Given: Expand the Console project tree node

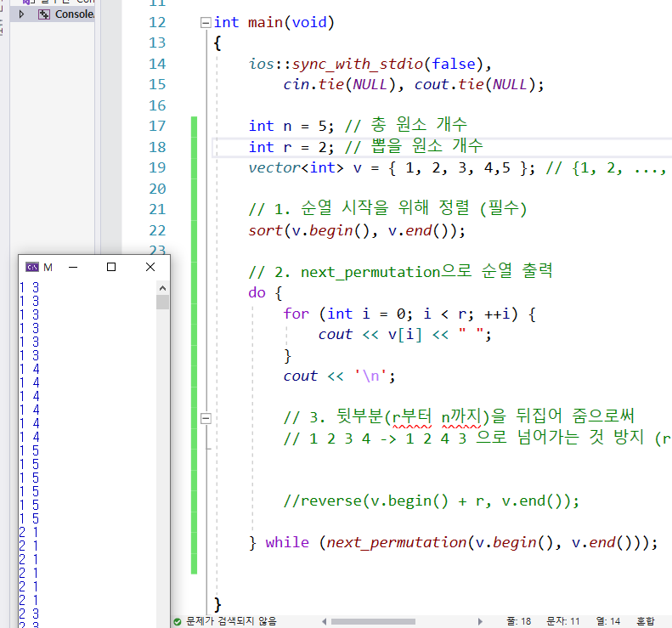Looking at the screenshot, I should click(21, 14).
